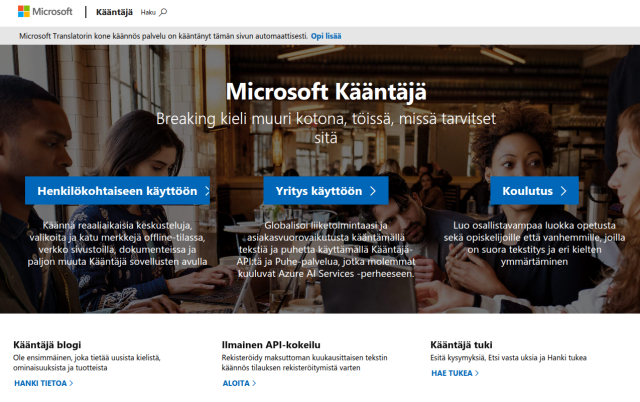The width and height of the screenshot is (640, 402).
Task: Open the Kääntäjä home link in header
Action: coord(114,13)
